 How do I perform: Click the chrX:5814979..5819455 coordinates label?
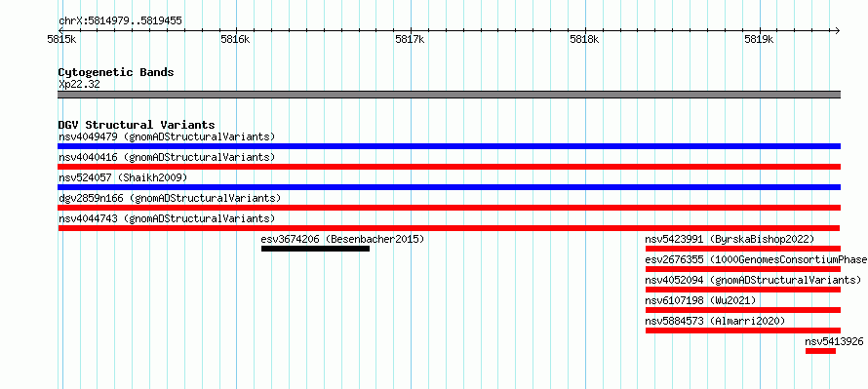pyautogui.click(x=120, y=21)
